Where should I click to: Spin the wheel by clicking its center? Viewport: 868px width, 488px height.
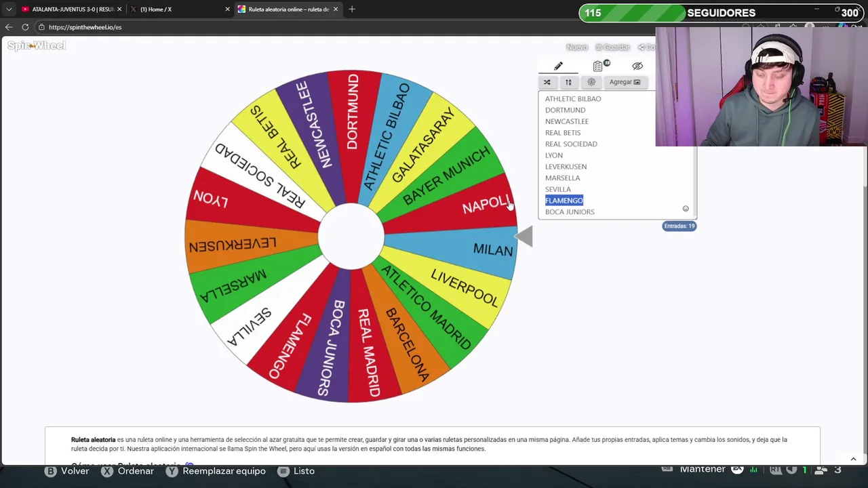[351, 236]
